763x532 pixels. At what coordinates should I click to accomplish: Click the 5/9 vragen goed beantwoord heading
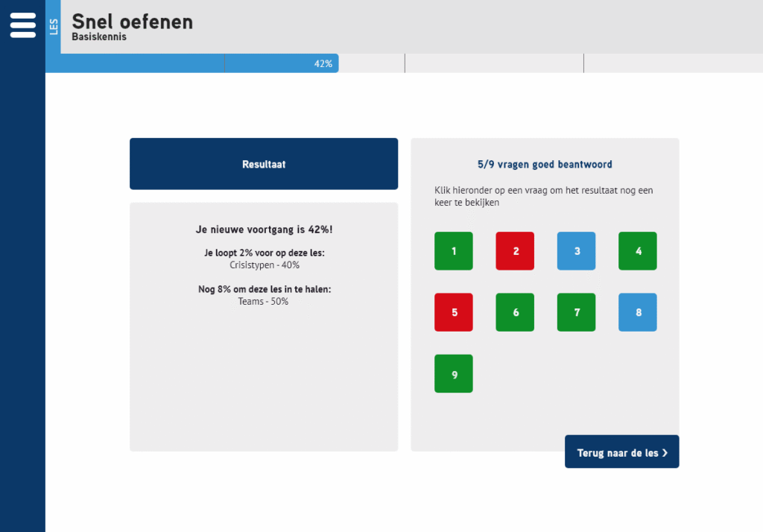tap(545, 165)
